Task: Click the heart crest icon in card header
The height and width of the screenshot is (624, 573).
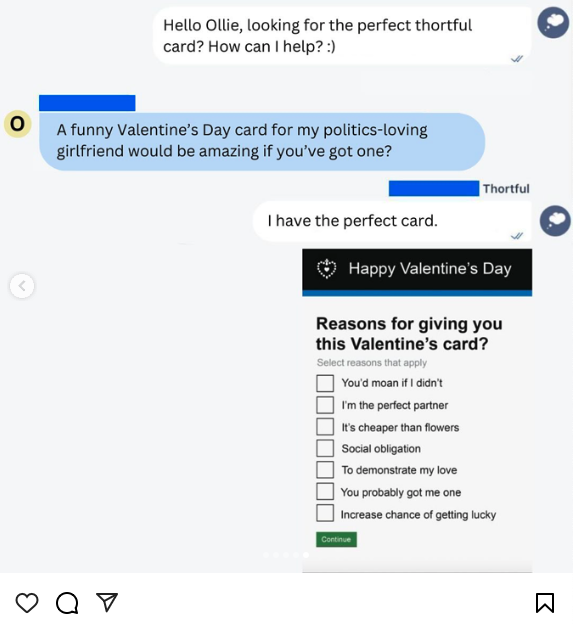Action: pyautogui.click(x=326, y=269)
